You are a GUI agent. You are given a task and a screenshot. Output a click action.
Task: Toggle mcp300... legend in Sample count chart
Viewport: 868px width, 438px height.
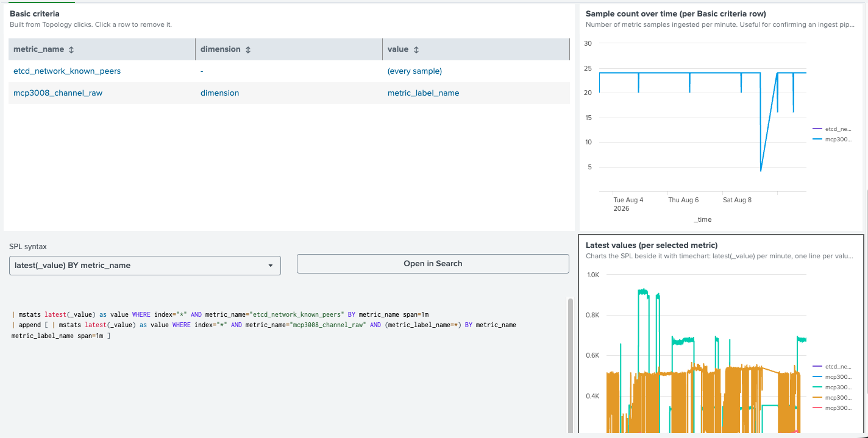pyautogui.click(x=832, y=140)
